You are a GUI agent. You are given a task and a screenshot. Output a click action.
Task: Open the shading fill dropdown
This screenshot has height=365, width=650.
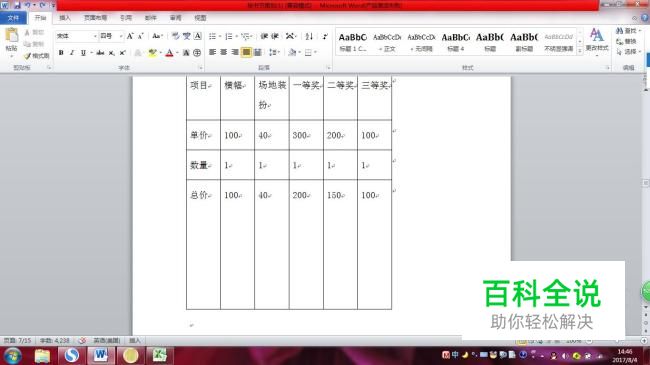coord(299,53)
